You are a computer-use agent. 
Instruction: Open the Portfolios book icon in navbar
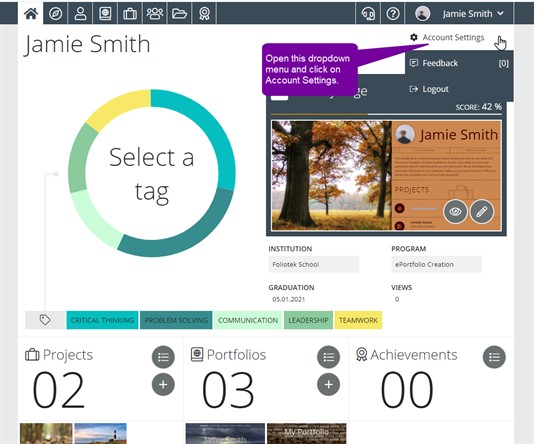105,14
